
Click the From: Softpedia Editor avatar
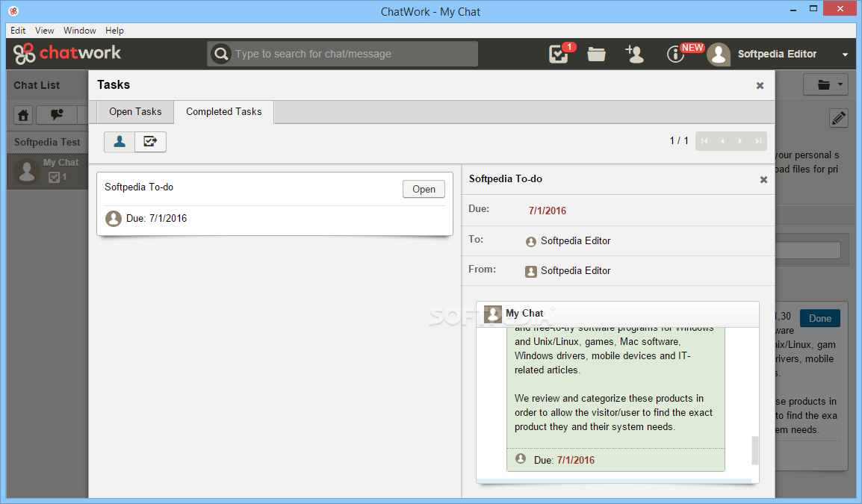tap(530, 272)
